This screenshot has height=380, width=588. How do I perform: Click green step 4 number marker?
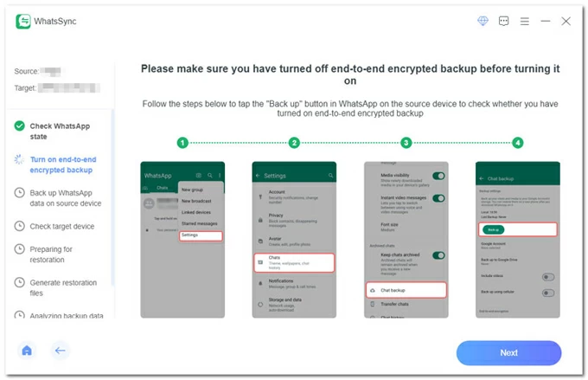click(x=517, y=143)
